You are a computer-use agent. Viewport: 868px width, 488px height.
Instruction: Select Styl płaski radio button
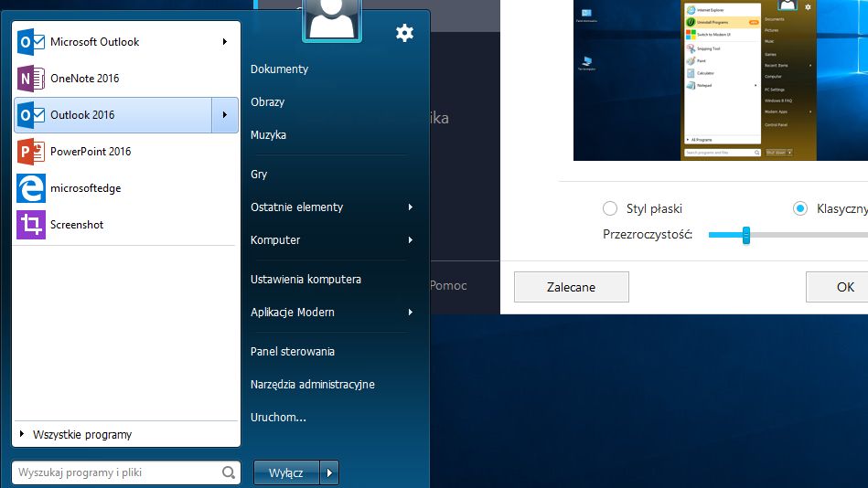(x=610, y=208)
